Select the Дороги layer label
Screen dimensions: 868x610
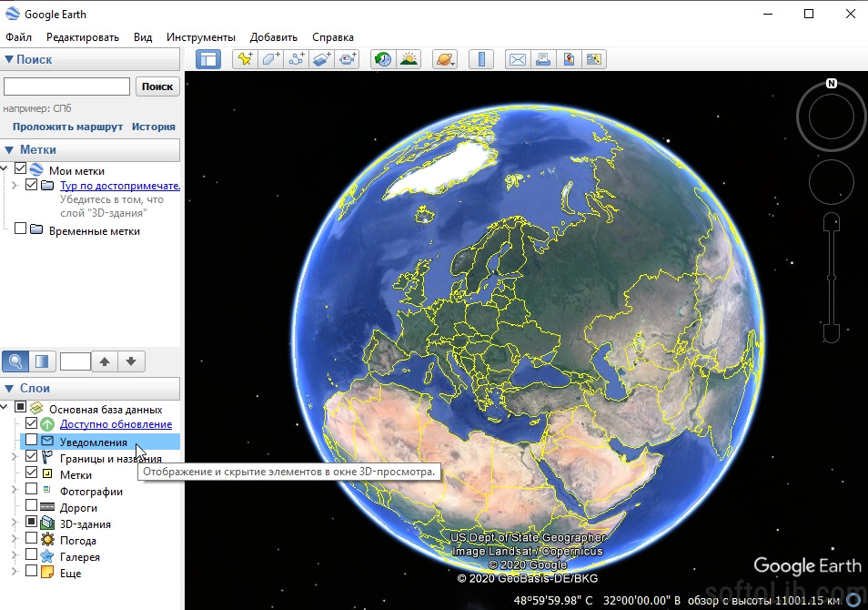pyautogui.click(x=78, y=507)
